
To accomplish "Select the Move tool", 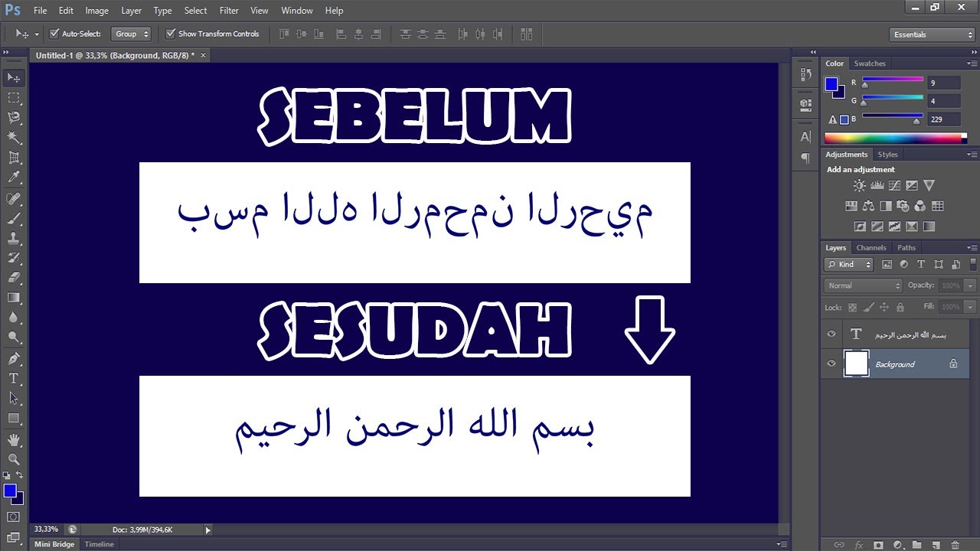I will pyautogui.click(x=14, y=78).
